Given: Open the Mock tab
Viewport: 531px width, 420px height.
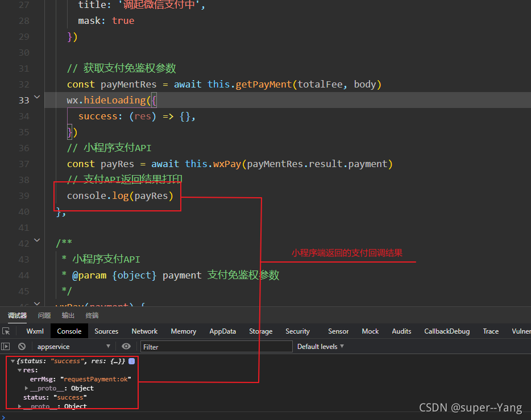Looking at the screenshot, I should (x=370, y=331).
